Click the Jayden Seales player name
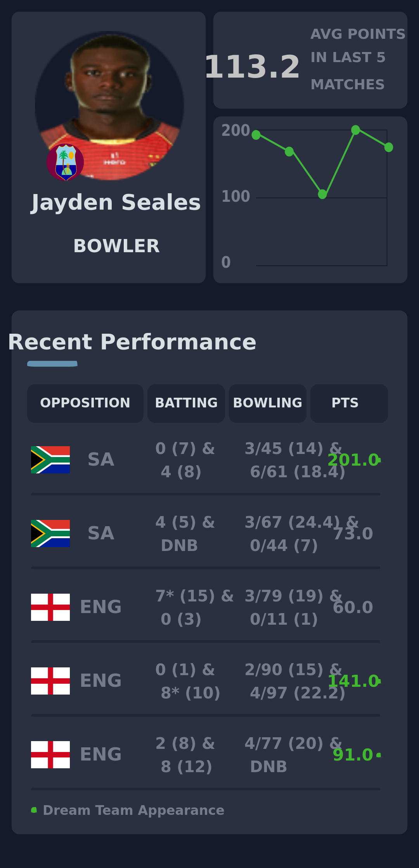 (x=116, y=203)
